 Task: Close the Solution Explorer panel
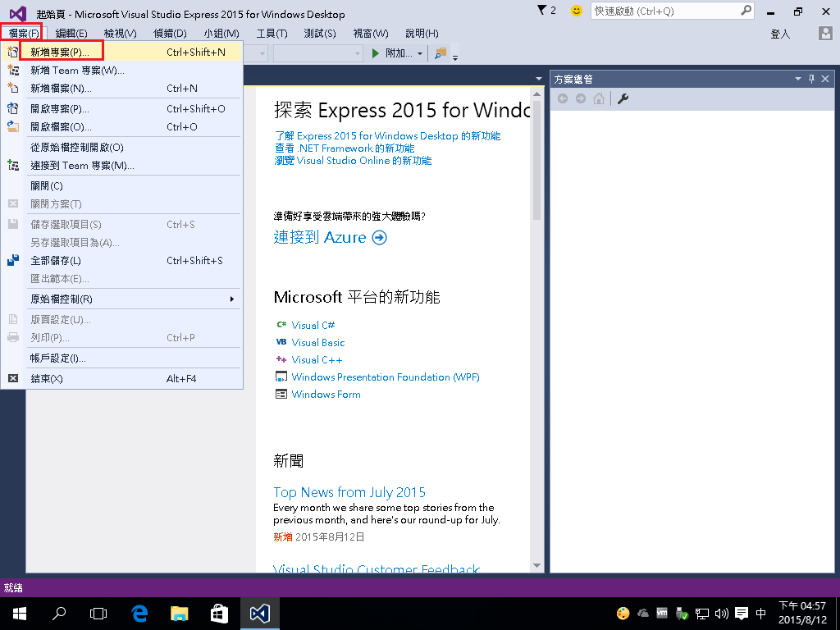point(825,79)
